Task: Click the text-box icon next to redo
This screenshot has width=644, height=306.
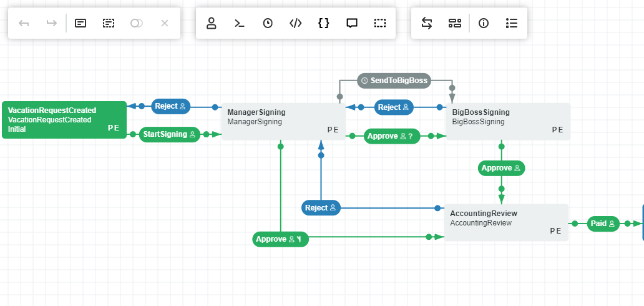Action: tap(80, 23)
